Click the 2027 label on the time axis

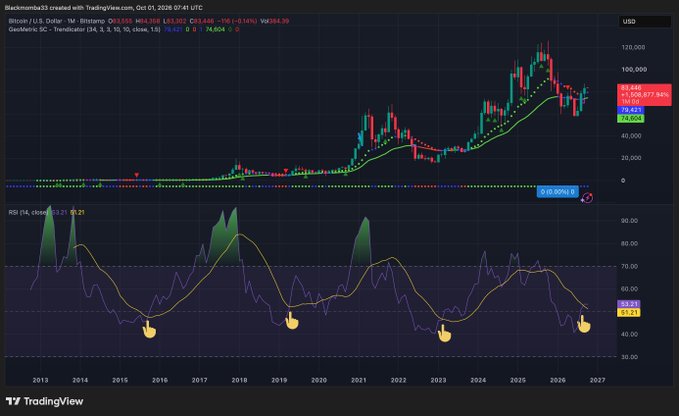click(x=598, y=380)
